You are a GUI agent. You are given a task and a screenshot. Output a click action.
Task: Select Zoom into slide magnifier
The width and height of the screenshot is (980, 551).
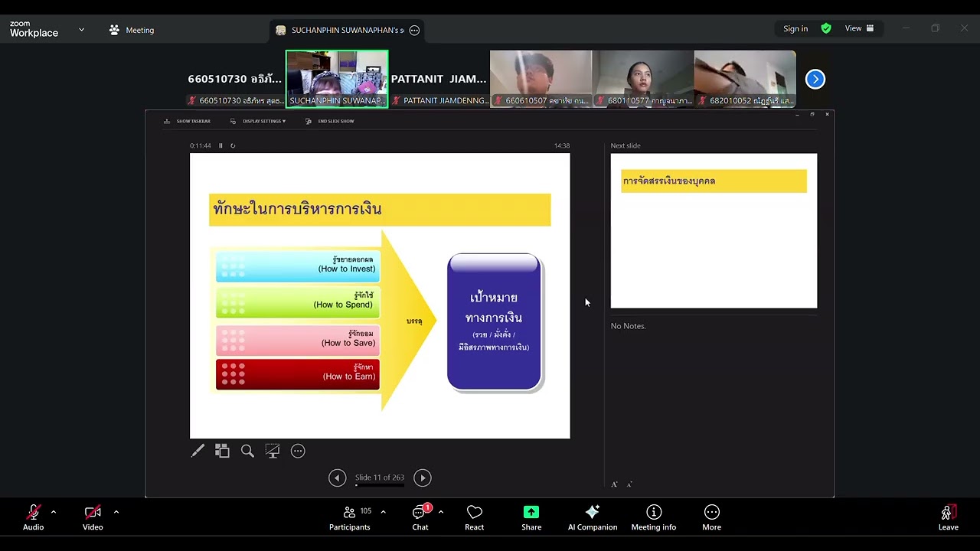pos(247,452)
